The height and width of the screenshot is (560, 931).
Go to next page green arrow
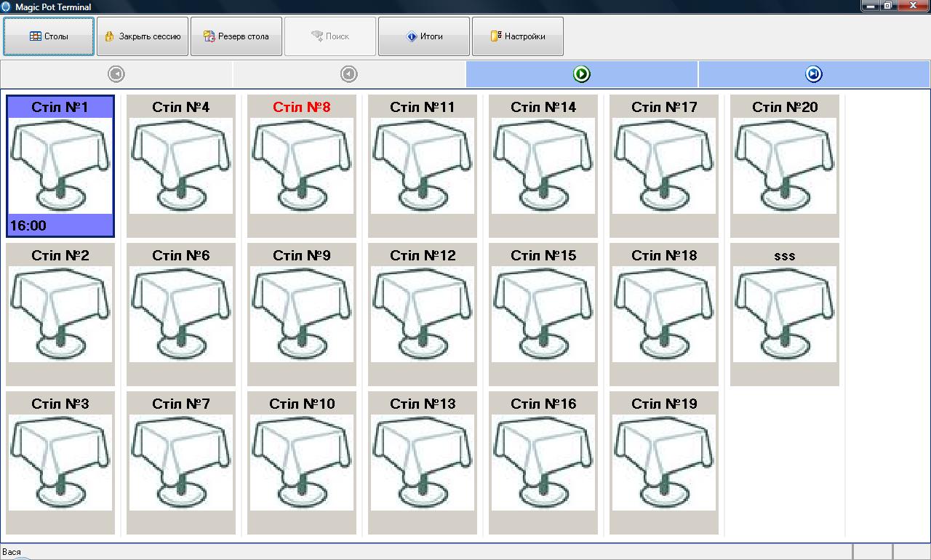pyautogui.click(x=581, y=74)
